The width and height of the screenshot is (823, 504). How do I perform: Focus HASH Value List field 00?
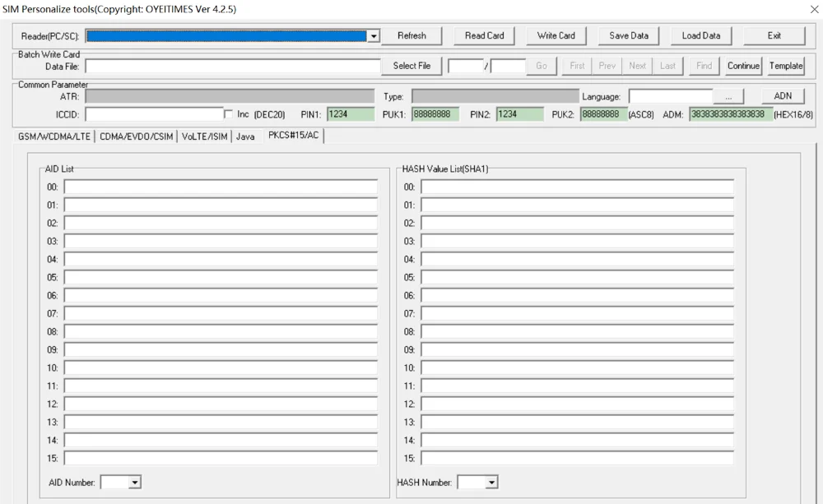pos(578,187)
